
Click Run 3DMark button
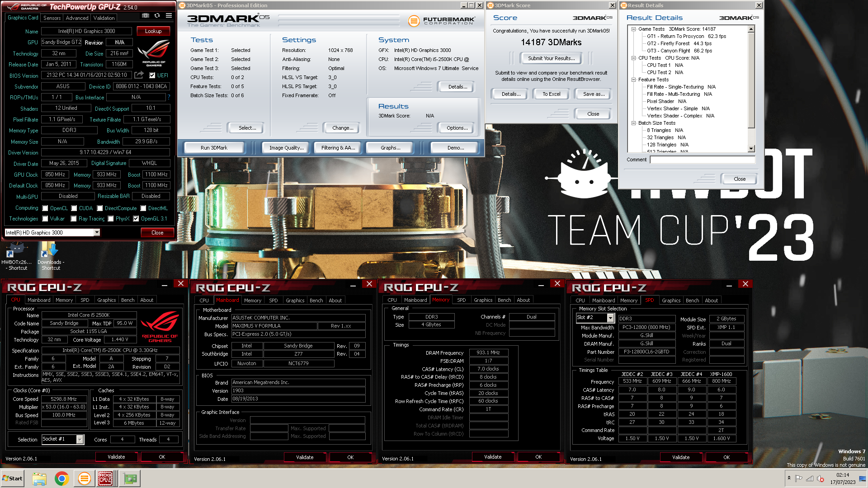(x=214, y=148)
